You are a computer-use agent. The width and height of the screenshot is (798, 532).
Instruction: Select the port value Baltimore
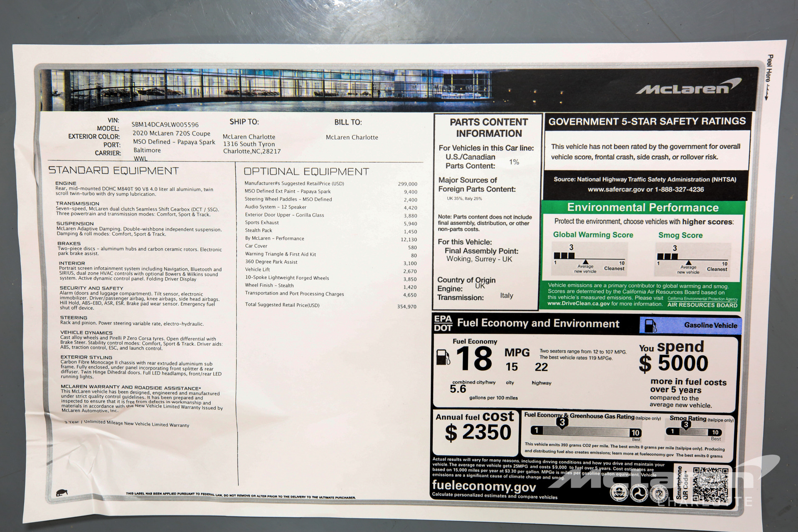pyautogui.click(x=147, y=150)
